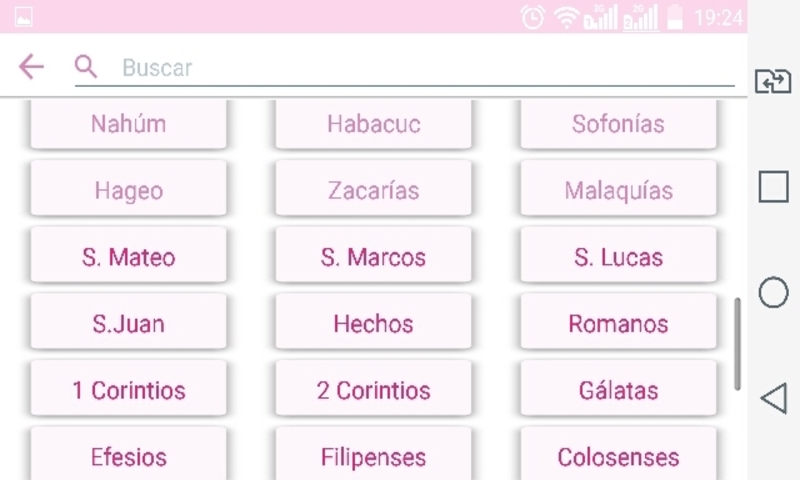Tap the magnifying glass search icon

(86, 67)
